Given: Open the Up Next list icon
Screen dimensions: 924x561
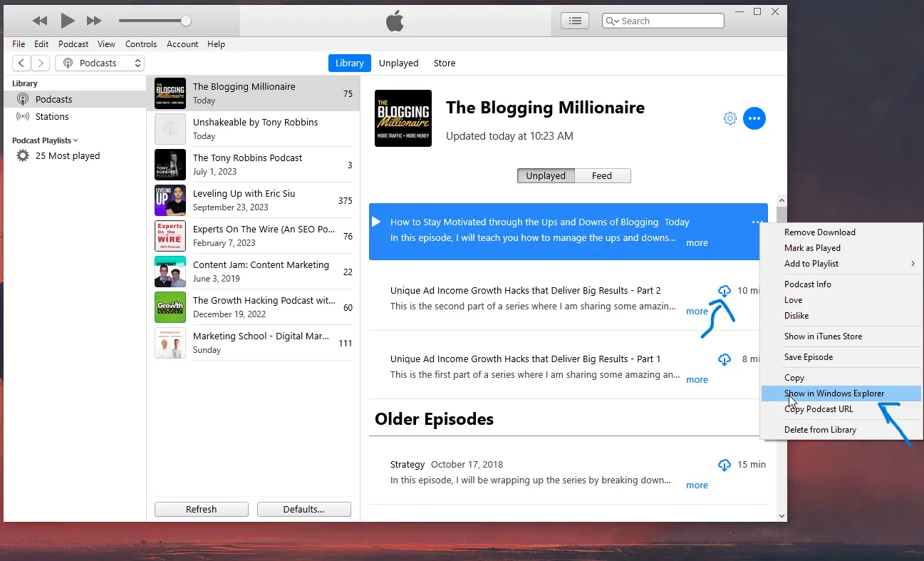Looking at the screenshot, I should pos(574,20).
